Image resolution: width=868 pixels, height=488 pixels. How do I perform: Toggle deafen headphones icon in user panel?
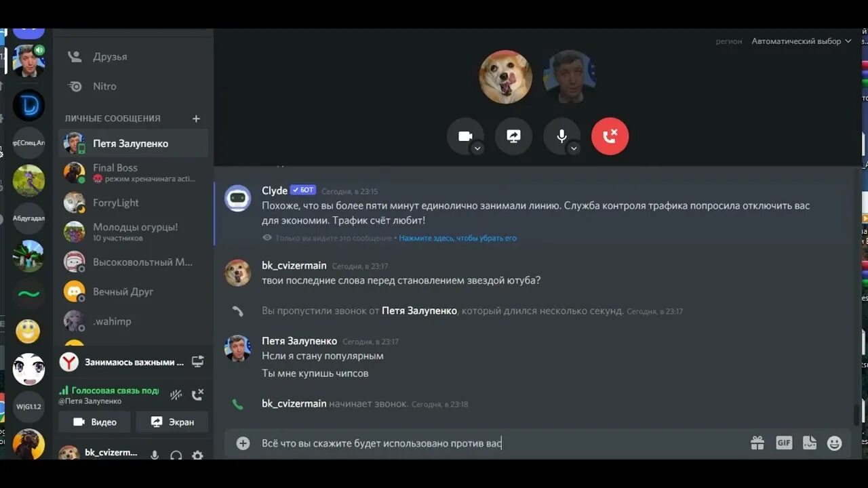[176, 455]
